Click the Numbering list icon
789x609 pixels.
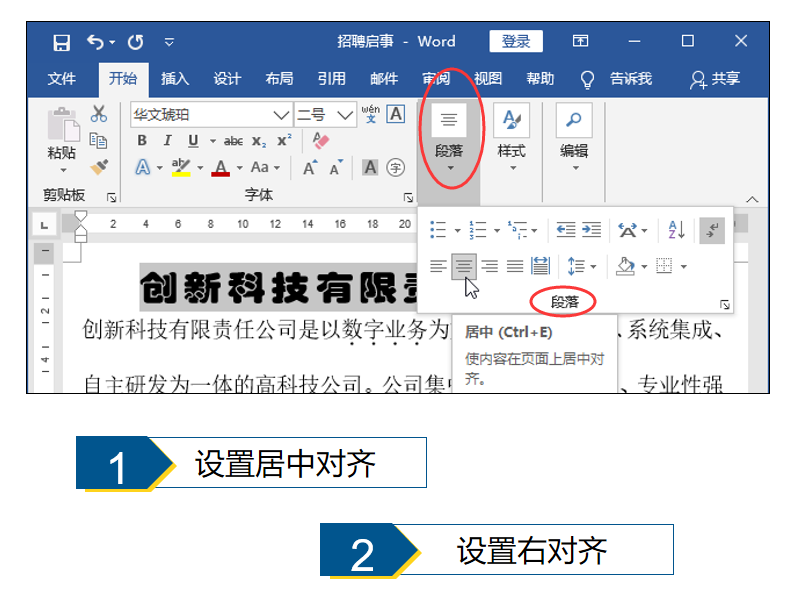[x=478, y=230]
